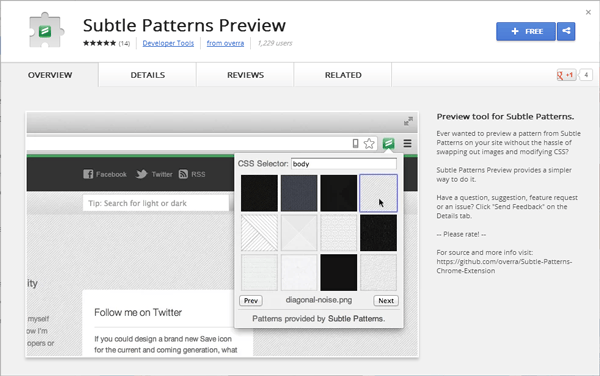Click the share icon button
This screenshot has height=376, width=600.
tap(566, 31)
